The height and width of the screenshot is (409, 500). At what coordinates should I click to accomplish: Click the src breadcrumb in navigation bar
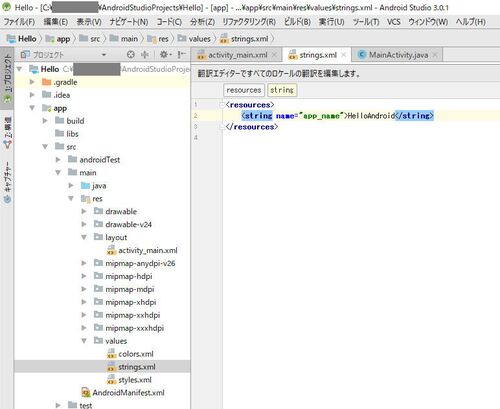tap(90, 39)
